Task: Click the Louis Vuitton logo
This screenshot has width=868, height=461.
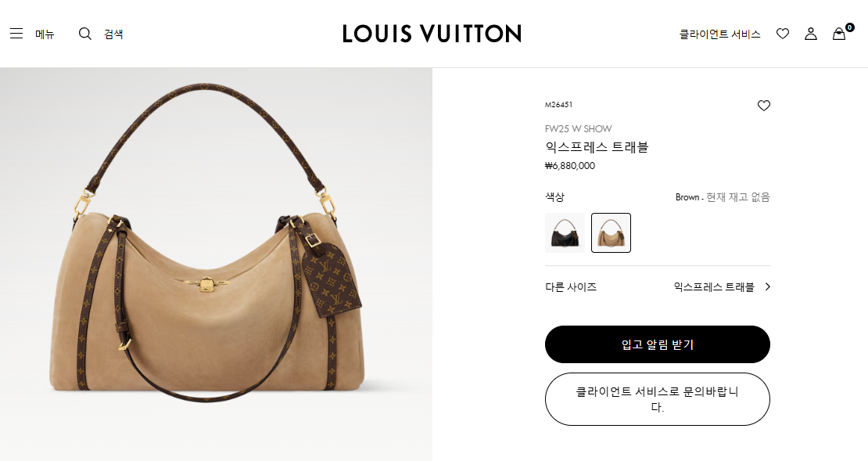Action: click(x=432, y=34)
